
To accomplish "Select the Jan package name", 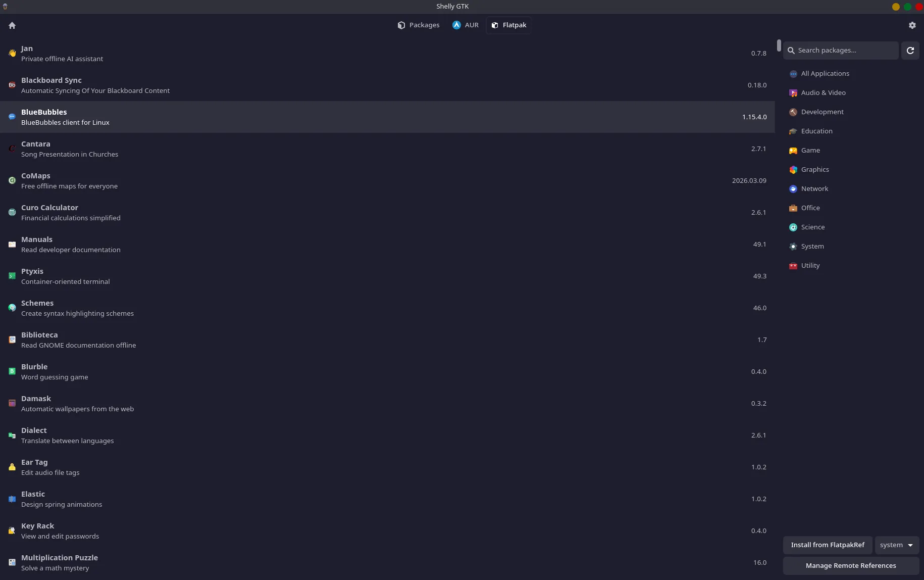I will (x=27, y=49).
